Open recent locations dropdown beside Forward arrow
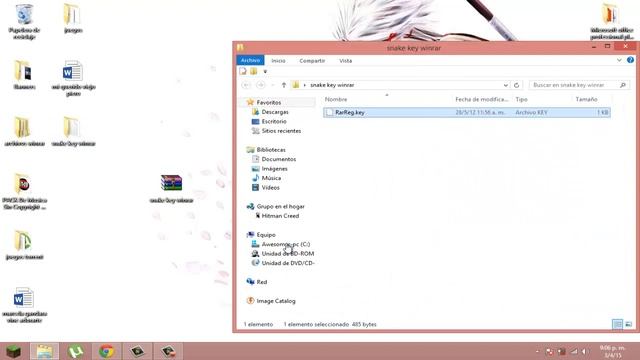640x360 pixels. [x=273, y=85]
